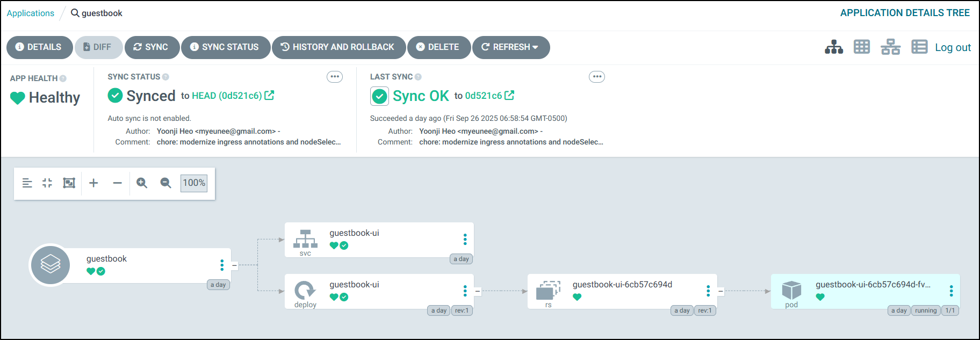Screen dimensions: 980x340
Task: Switch to the tree view icon
Action: 834,47
